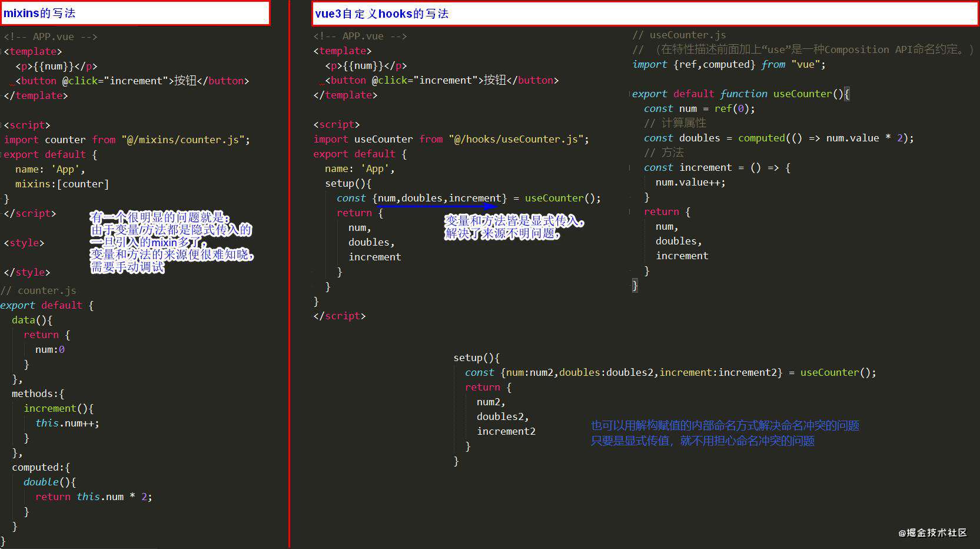
Task: Click the '// 计算属性' comment
Action: coord(675,123)
